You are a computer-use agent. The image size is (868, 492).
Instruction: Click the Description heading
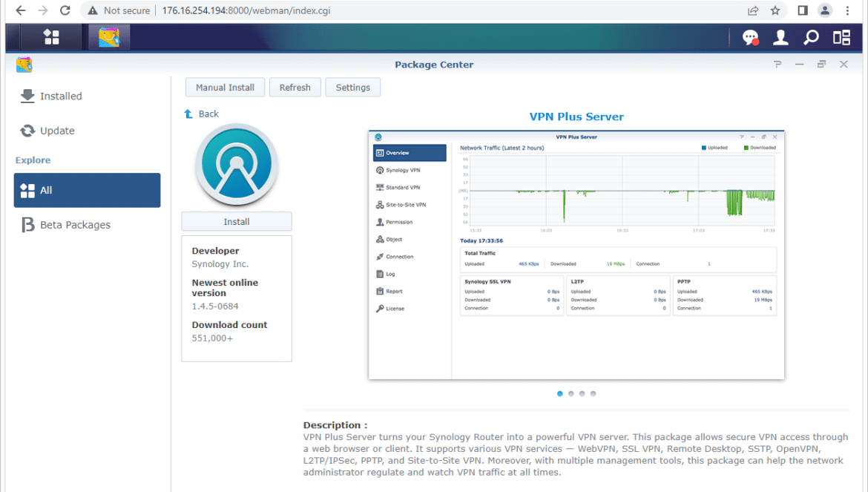click(x=335, y=425)
